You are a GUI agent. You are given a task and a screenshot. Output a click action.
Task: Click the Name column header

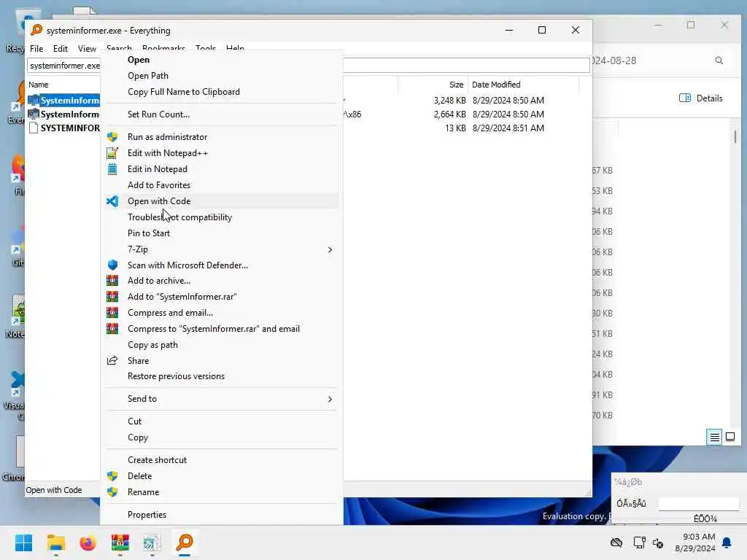pos(38,85)
